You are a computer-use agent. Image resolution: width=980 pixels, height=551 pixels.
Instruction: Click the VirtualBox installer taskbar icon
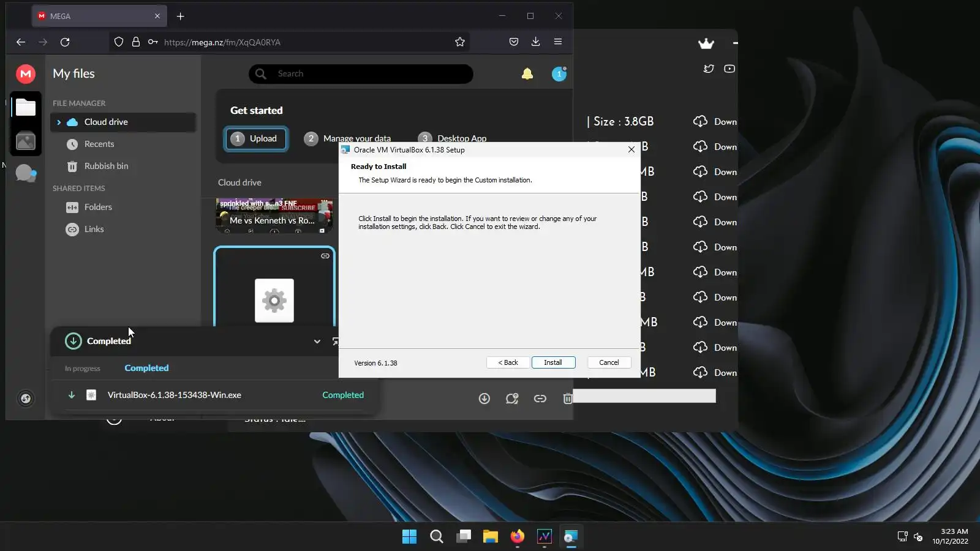coord(571,537)
